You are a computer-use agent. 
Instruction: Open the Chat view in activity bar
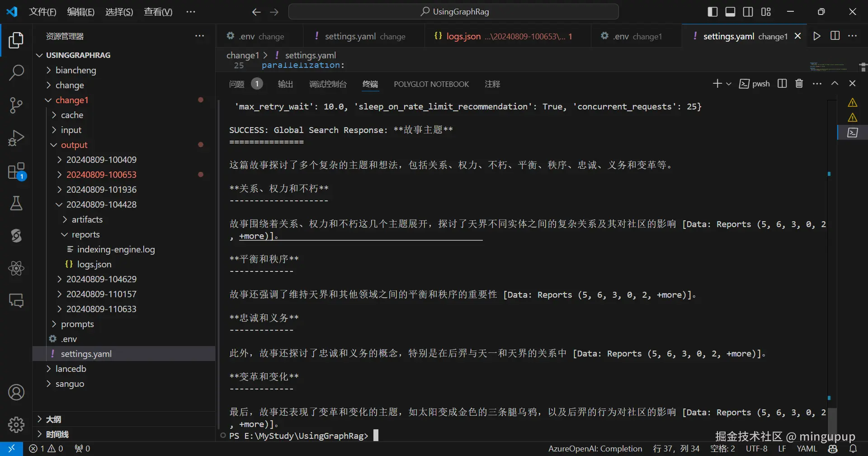coord(16,300)
